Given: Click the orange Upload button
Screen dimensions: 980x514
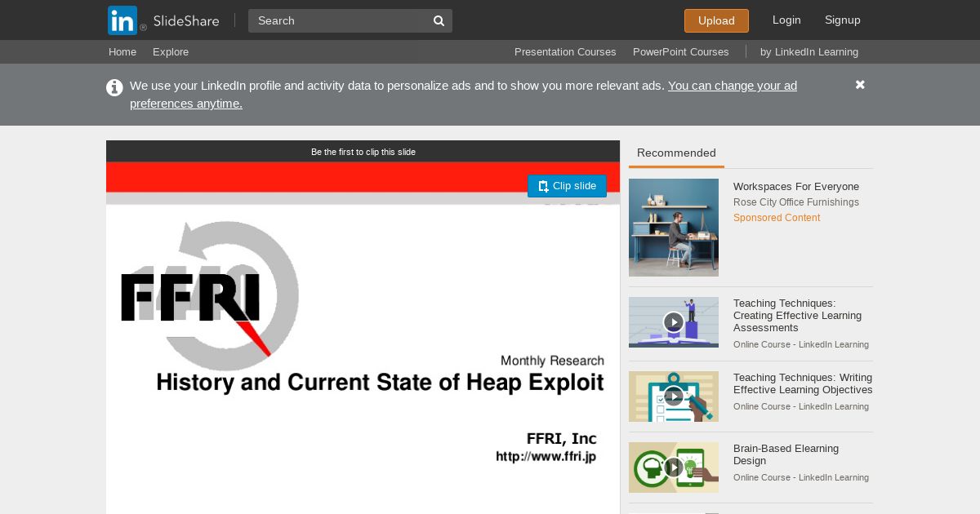Looking at the screenshot, I should [x=716, y=20].
